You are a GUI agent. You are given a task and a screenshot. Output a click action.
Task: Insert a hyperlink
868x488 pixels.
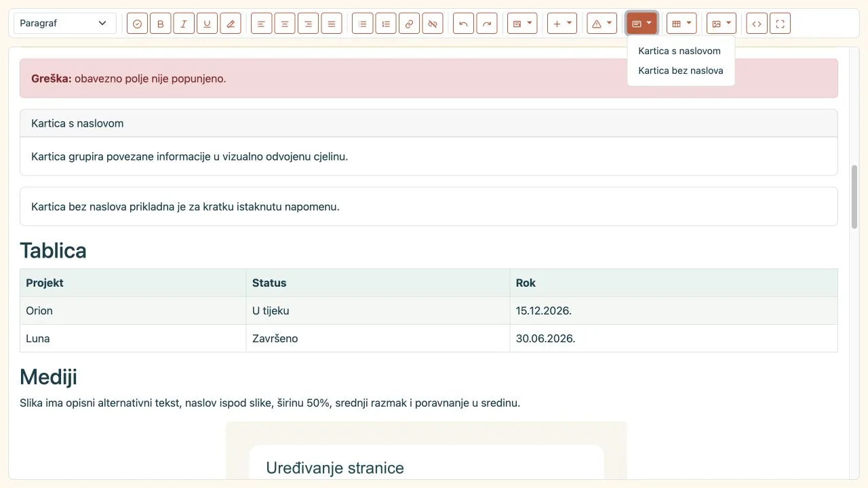tap(409, 24)
